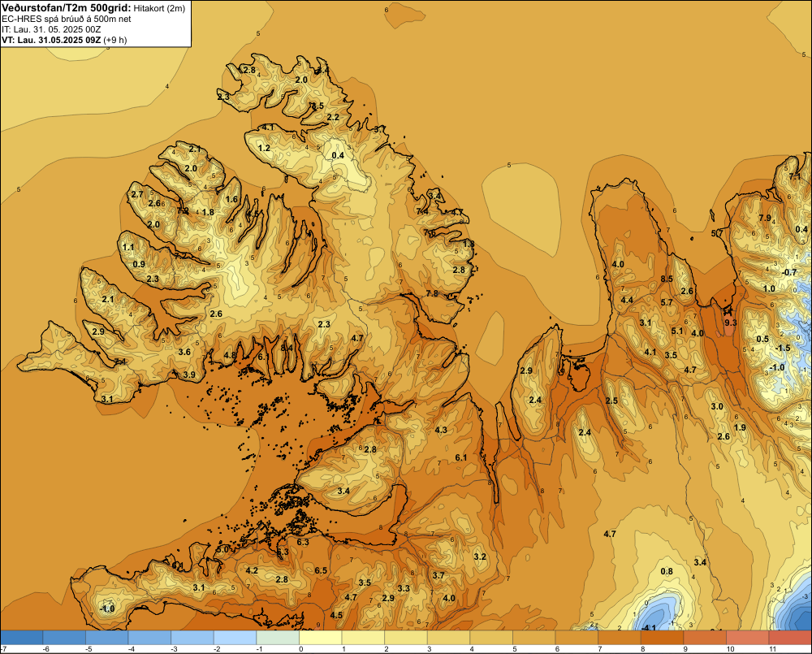Screen dimensions: 812x654
Task: Click the legend tick label 0
Action: [301, 649]
